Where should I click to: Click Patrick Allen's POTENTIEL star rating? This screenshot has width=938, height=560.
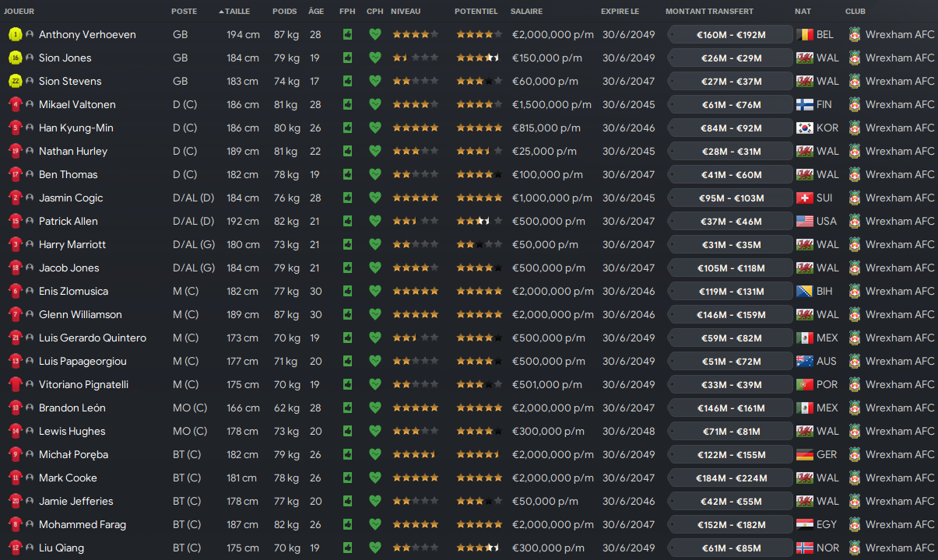(479, 221)
